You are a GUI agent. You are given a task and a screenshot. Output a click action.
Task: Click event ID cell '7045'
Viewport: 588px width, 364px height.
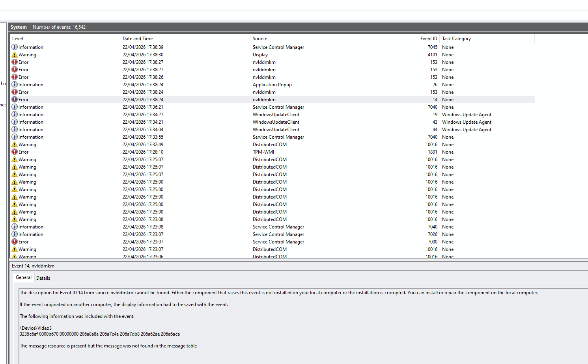tap(433, 47)
